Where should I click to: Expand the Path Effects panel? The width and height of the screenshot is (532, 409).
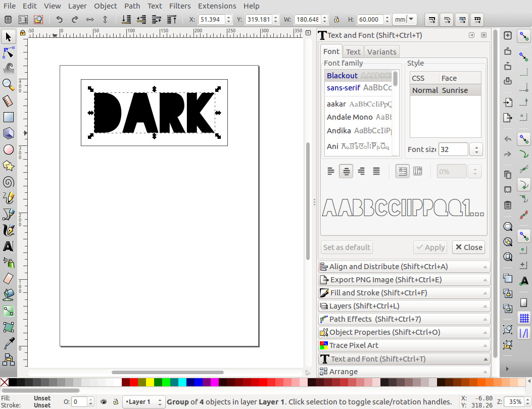click(x=404, y=319)
